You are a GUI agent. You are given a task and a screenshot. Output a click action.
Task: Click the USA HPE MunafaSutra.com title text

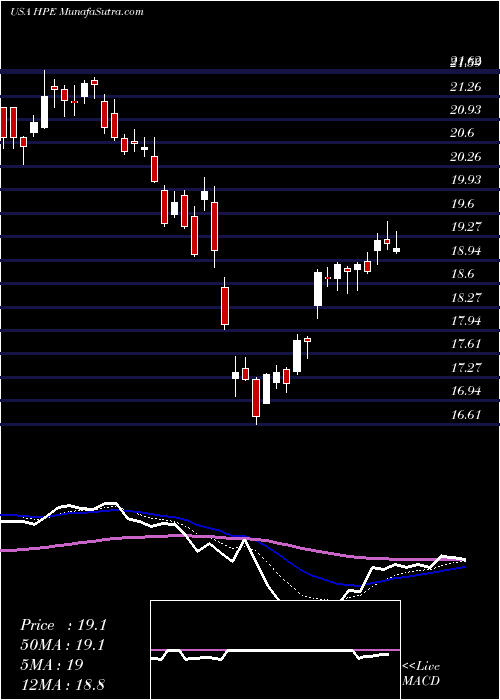(76, 12)
